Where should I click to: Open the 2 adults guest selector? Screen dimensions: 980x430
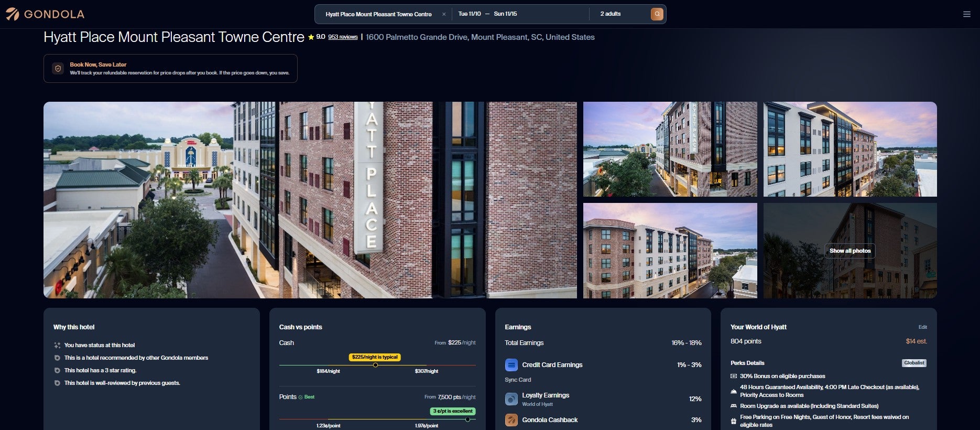click(611, 14)
